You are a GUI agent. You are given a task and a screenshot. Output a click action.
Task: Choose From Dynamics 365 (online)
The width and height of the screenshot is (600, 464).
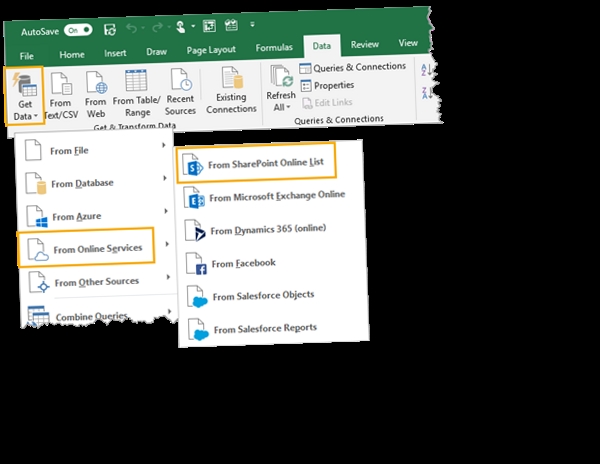(269, 230)
